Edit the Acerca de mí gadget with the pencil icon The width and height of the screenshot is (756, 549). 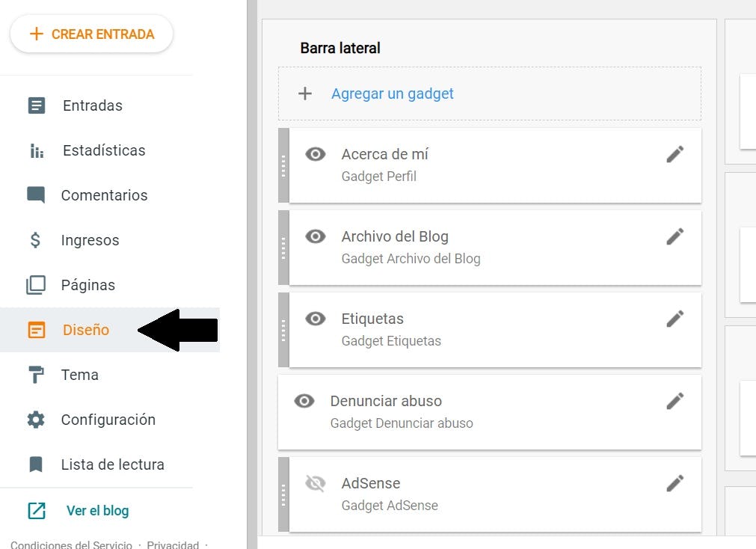(x=674, y=153)
